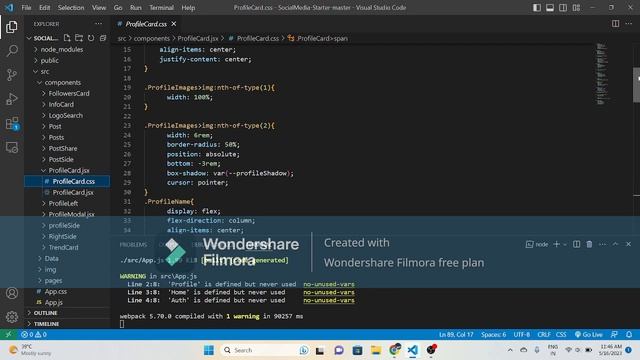The width and height of the screenshot is (640, 360).
Task: Expand the public folder
Action: (49, 60)
